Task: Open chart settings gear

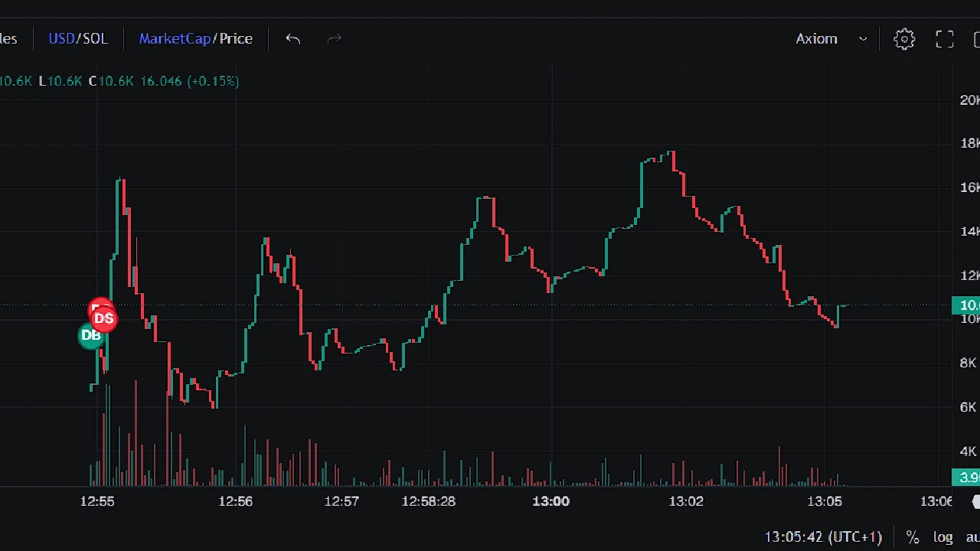Action: (x=904, y=39)
